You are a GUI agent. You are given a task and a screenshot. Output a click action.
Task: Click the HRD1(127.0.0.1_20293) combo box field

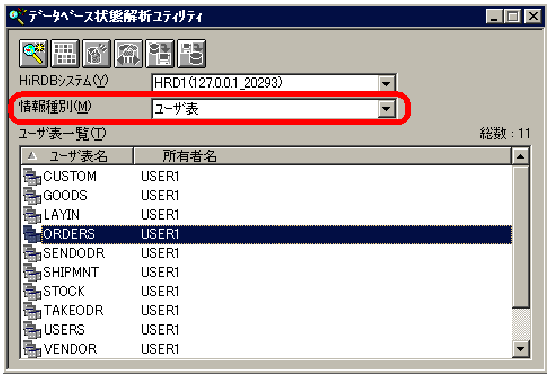[274, 83]
